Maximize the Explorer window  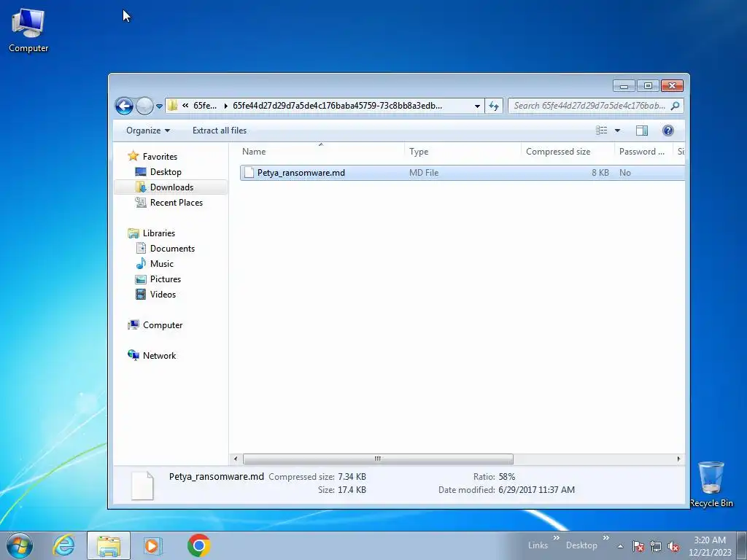tap(648, 86)
